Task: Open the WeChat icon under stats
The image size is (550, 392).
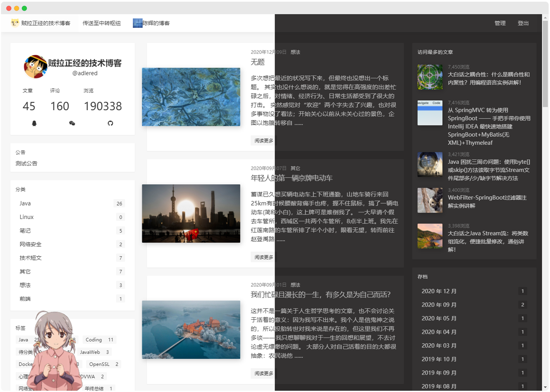Action: pos(72,123)
